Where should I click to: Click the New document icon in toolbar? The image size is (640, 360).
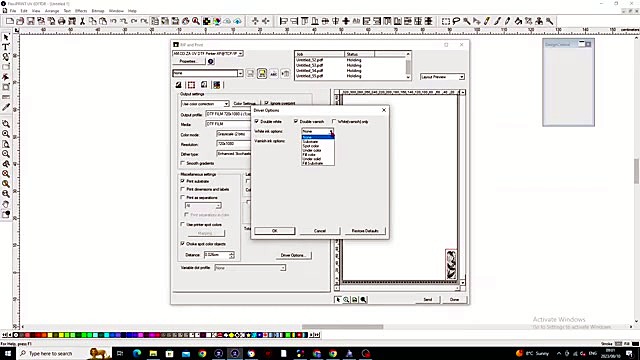click(10, 21)
